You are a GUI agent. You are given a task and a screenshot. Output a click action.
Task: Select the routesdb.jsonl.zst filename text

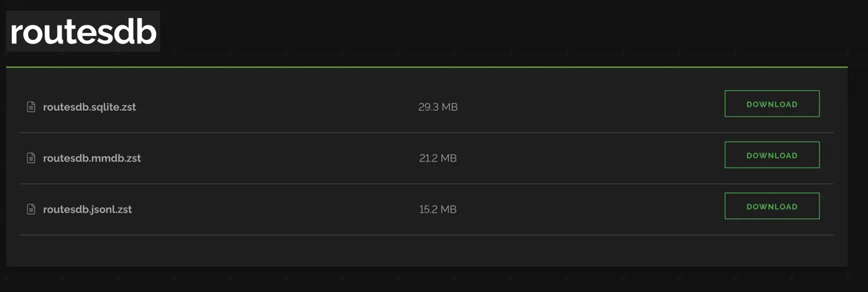pos(87,209)
